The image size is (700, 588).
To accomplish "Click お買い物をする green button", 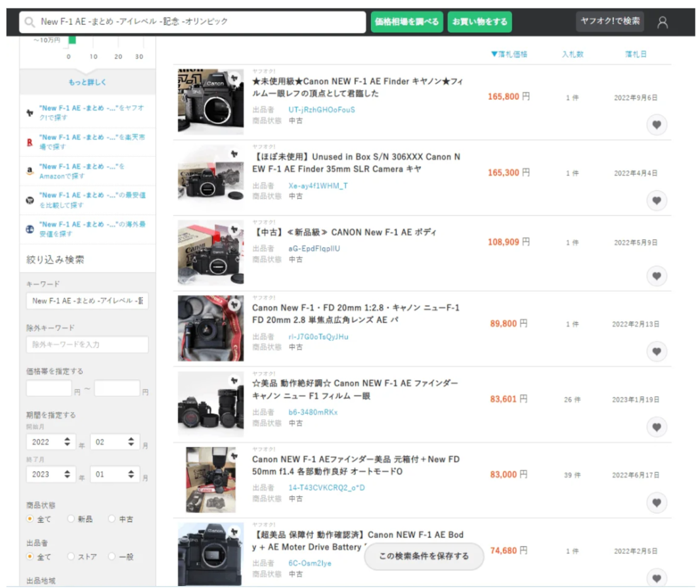I will point(479,22).
